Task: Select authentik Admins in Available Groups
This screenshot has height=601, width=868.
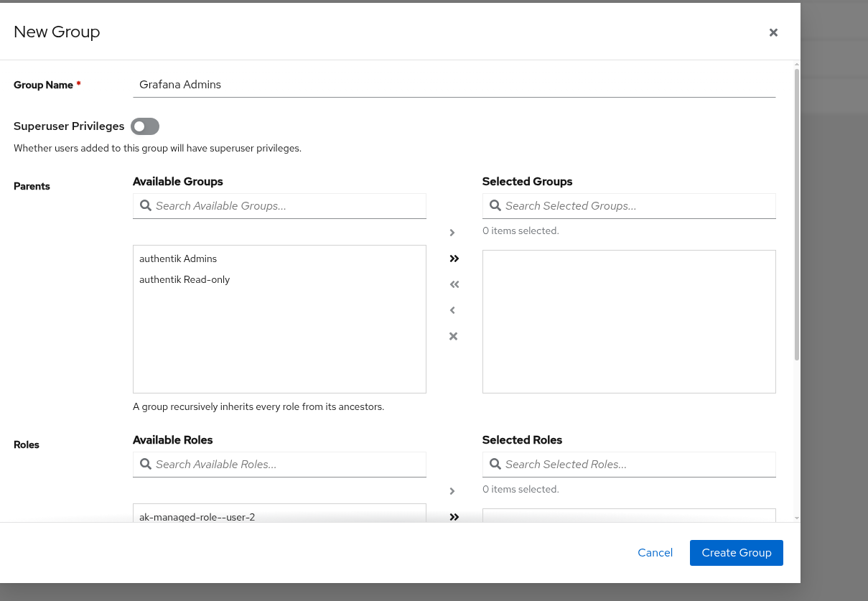Action: pyautogui.click(x=279, y=258)
